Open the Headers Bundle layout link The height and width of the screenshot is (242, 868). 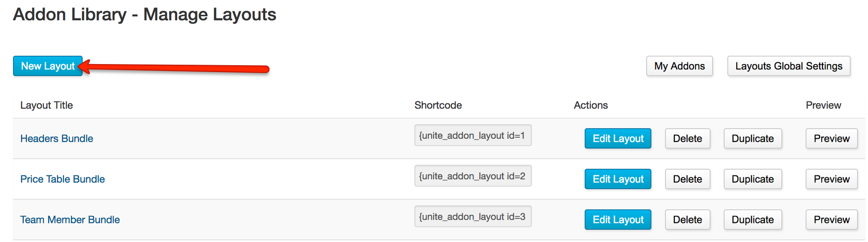pos(57,138)
